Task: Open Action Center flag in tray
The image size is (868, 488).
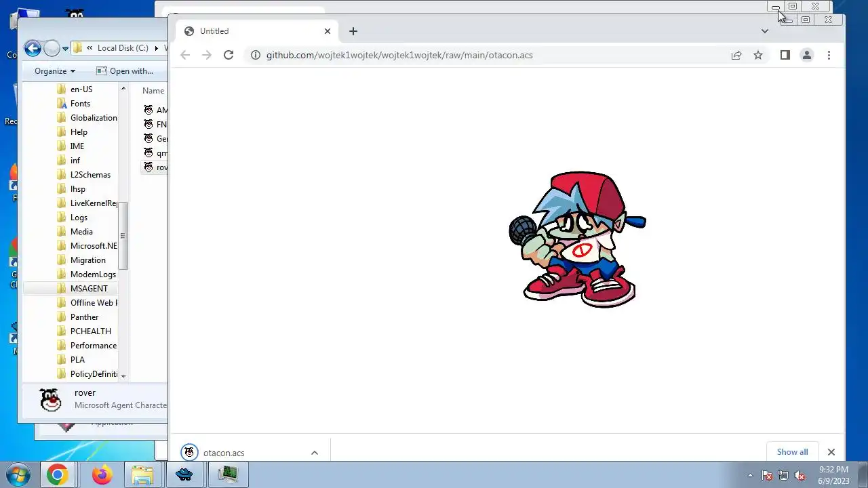Action: point(767,475)
